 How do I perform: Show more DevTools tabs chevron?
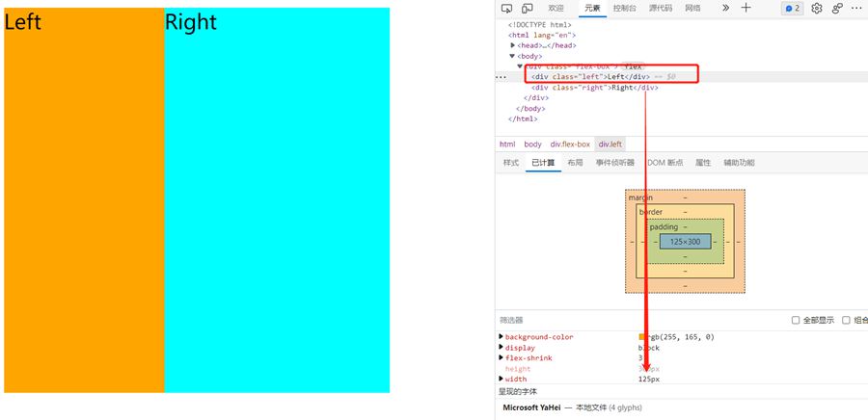pyautogui.click(x=725, y=8)
